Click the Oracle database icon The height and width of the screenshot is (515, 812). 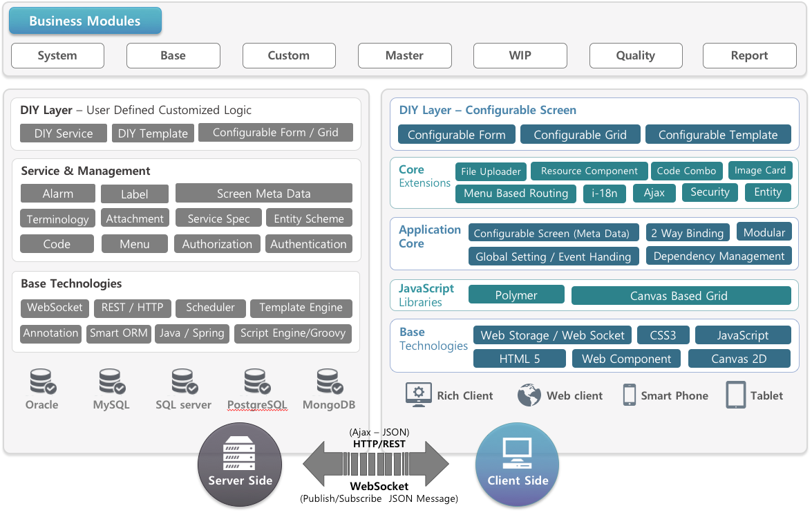coord(42,382)
